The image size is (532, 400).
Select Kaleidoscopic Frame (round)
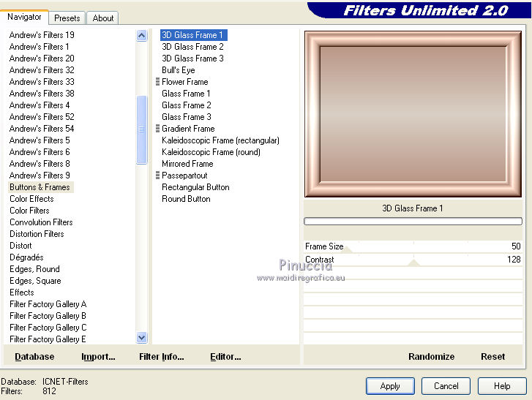(211, 152)
